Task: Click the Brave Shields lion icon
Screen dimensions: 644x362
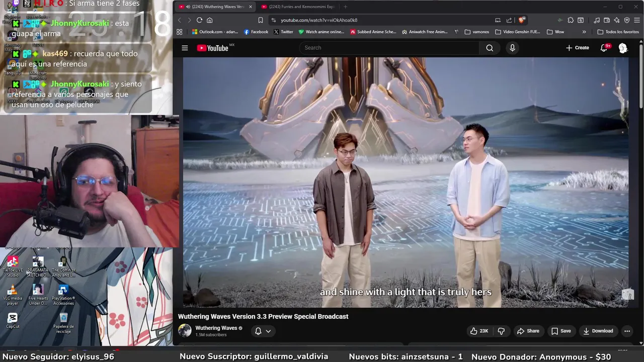Action: [x=522, y=20]
